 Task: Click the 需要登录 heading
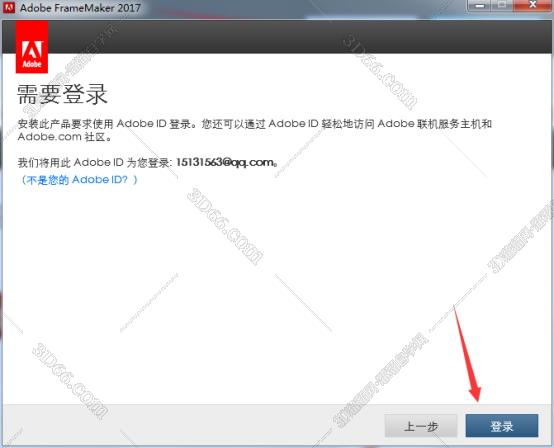[x=62, y=94]
